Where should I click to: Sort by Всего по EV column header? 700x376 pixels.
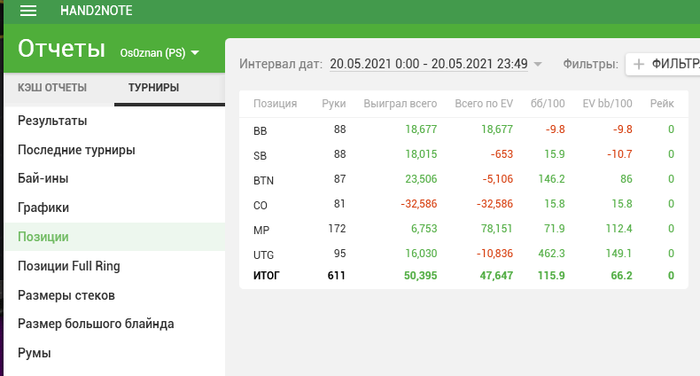point(484,104)
